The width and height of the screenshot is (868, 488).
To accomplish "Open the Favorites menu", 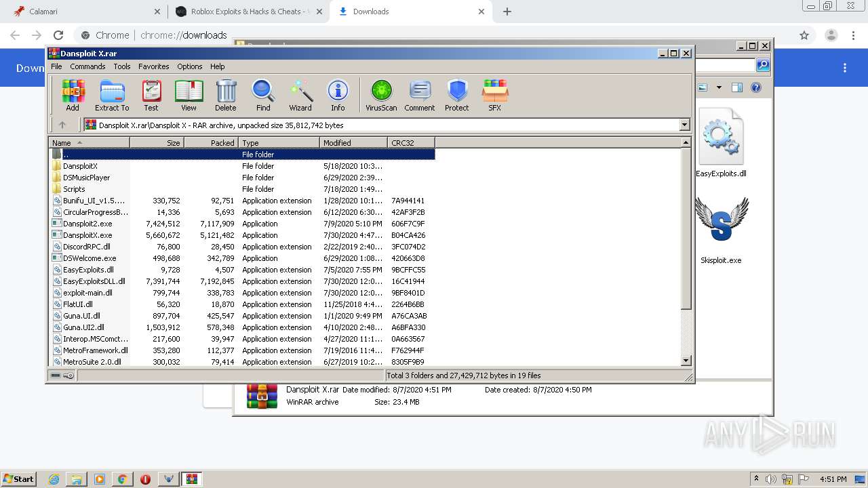I will 154,66.
